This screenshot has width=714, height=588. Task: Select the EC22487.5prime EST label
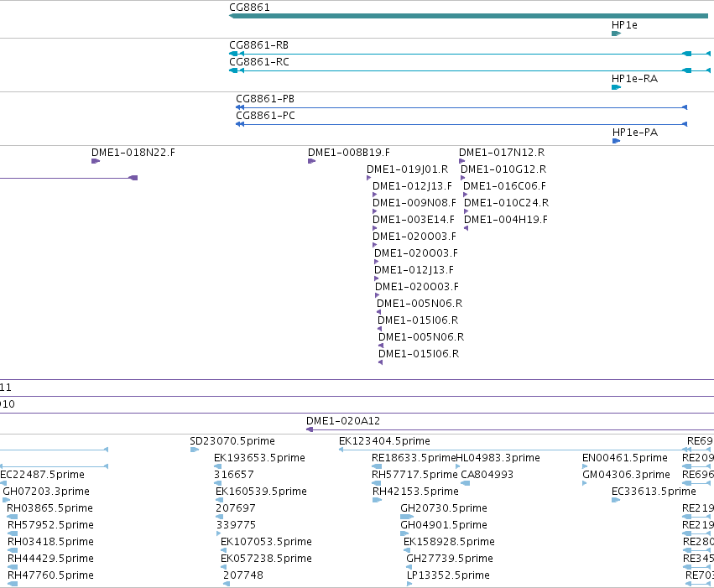click(42, 475)
